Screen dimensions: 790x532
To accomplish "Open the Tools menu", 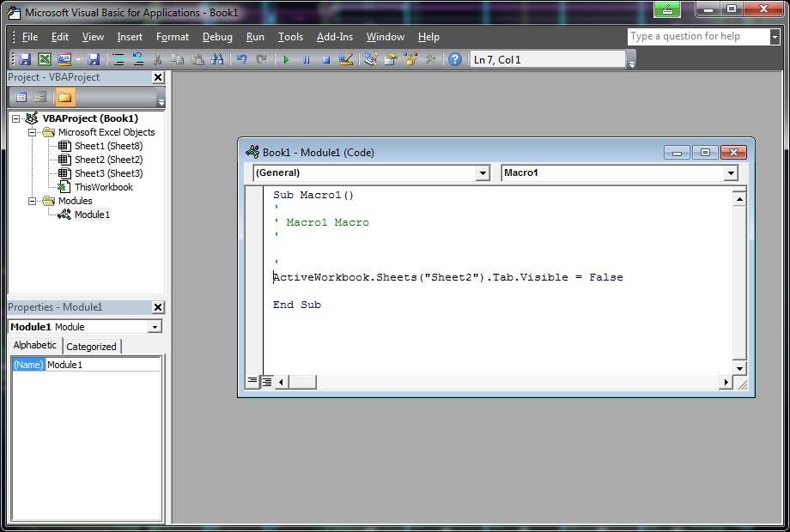I will 291,37.
